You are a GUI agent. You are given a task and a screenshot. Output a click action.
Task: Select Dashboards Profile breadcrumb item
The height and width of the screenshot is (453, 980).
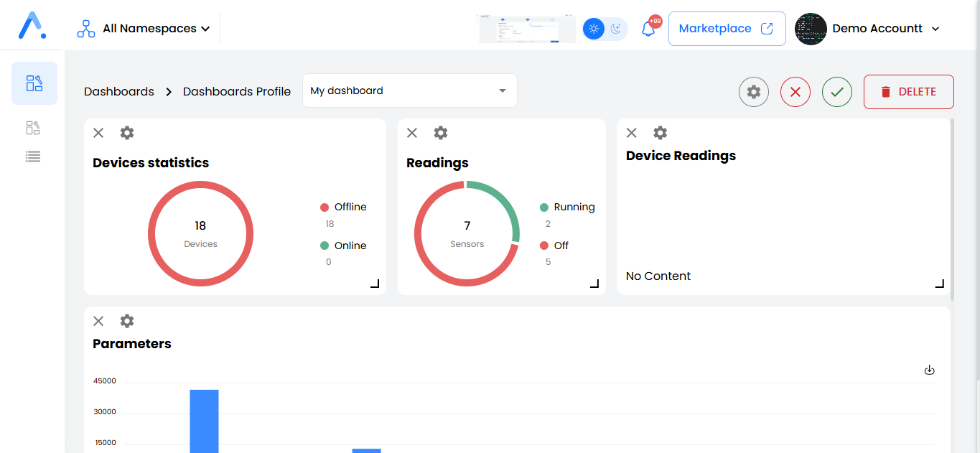coord(236,91)
